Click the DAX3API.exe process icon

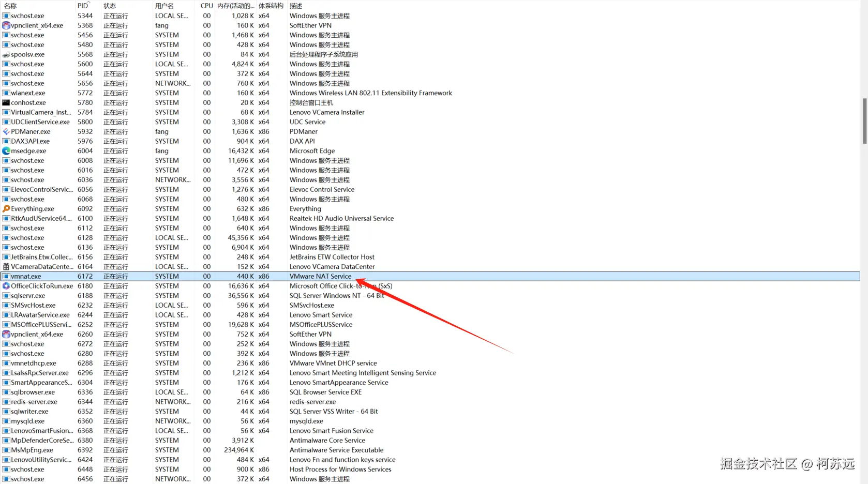click(6, 141)
